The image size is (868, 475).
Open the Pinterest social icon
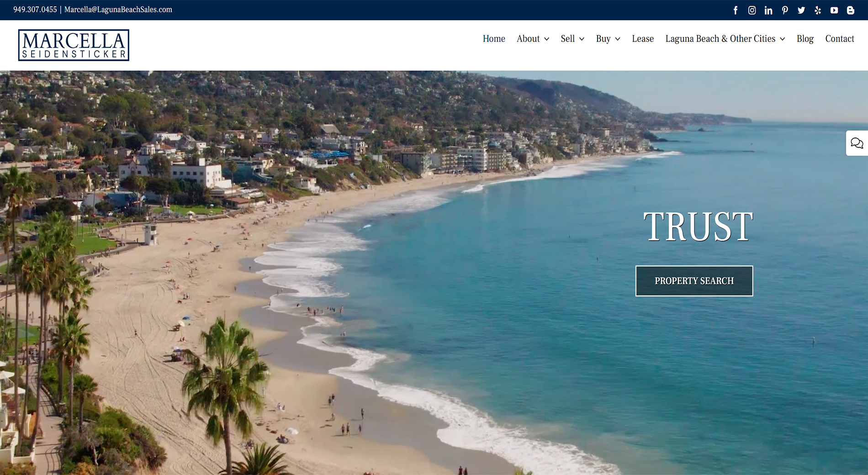click(785, 10)
